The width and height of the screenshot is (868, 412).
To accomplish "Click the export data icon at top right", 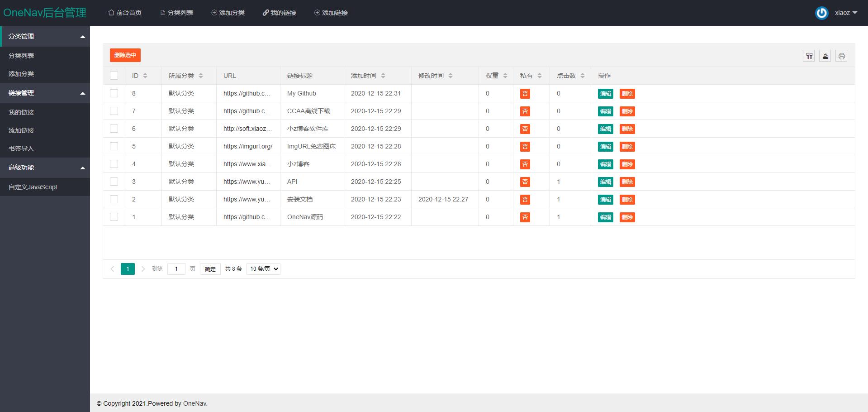I will [825, 56].
